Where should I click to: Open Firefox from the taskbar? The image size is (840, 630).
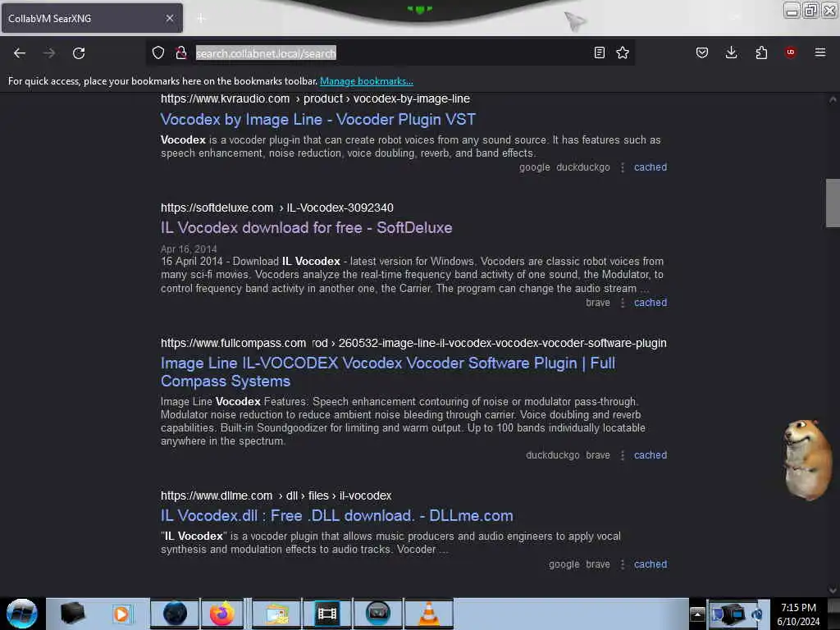click(221, 614)
